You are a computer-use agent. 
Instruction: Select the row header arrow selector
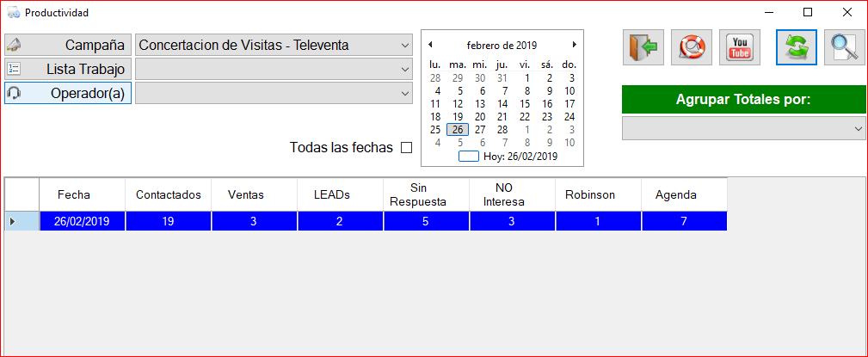(22, 221)
